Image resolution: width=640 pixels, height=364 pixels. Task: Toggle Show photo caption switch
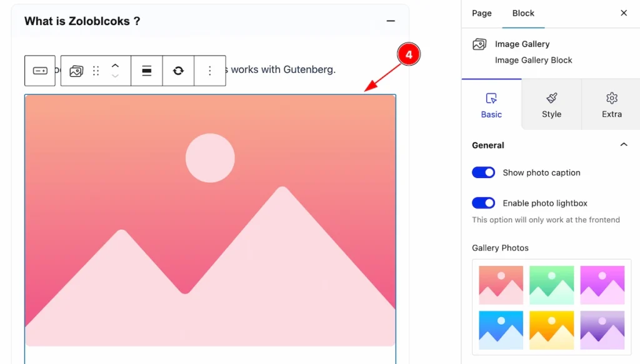[x=483, y=172]
